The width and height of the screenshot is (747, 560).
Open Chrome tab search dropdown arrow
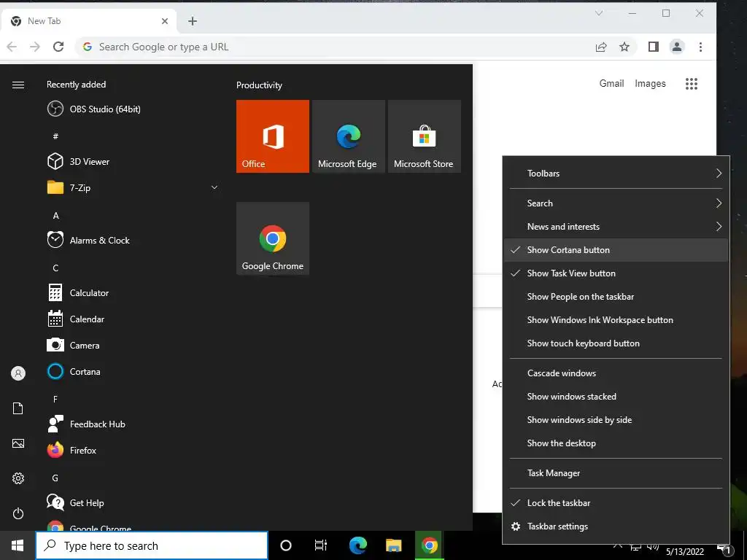coord(599,13)
